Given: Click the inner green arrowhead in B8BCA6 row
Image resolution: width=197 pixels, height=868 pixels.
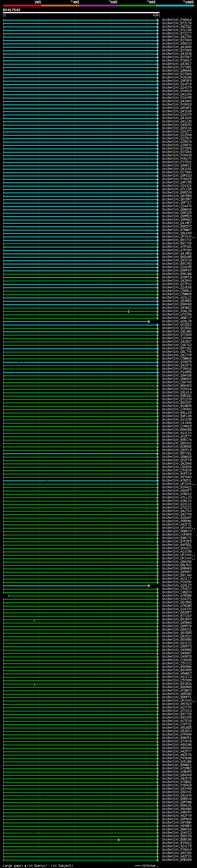Looking at the screenshot, I should tap(119, 840).
